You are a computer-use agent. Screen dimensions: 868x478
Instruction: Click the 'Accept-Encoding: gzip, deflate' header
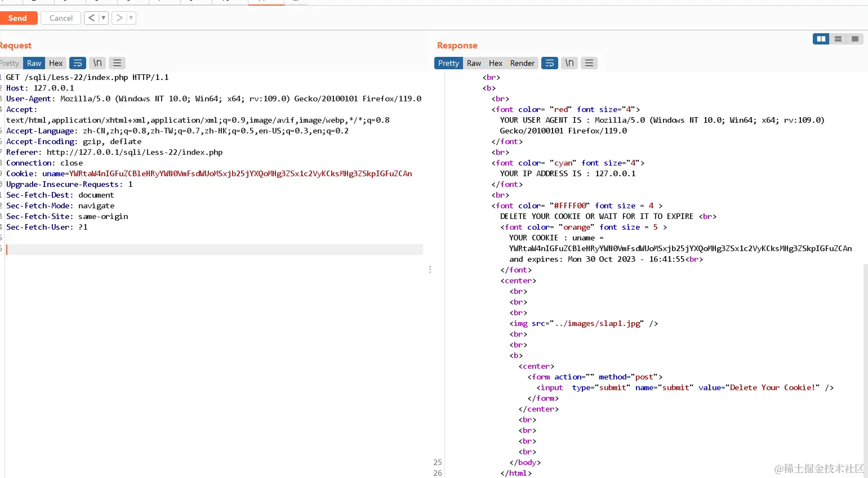74,141
